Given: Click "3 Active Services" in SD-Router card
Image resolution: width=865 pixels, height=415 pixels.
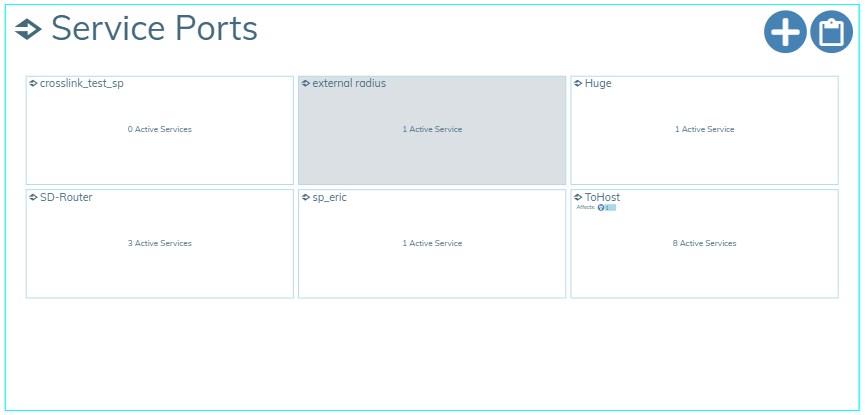Looking at the screenshot, I should click(160, 243).
